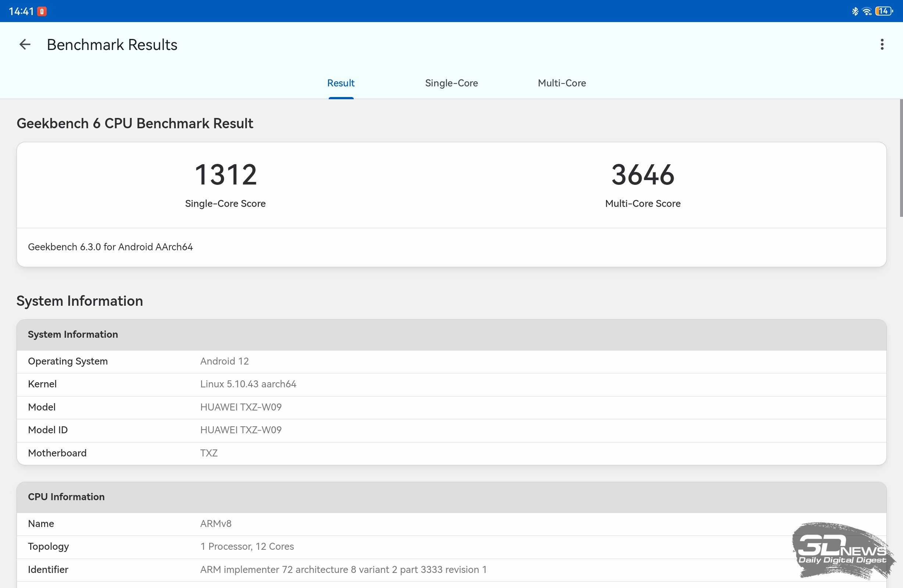Image resolution: width=903 pixels, height=588 pixels.
Task: Open the three-dot overflow menu
Action: click(x=882, y=44)
